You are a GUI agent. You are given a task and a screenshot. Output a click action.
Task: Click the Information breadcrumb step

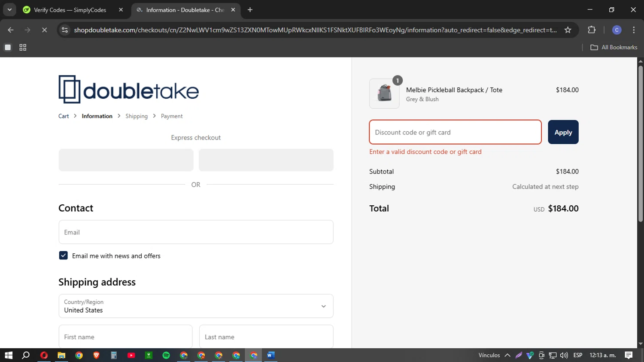click(97, 116)
